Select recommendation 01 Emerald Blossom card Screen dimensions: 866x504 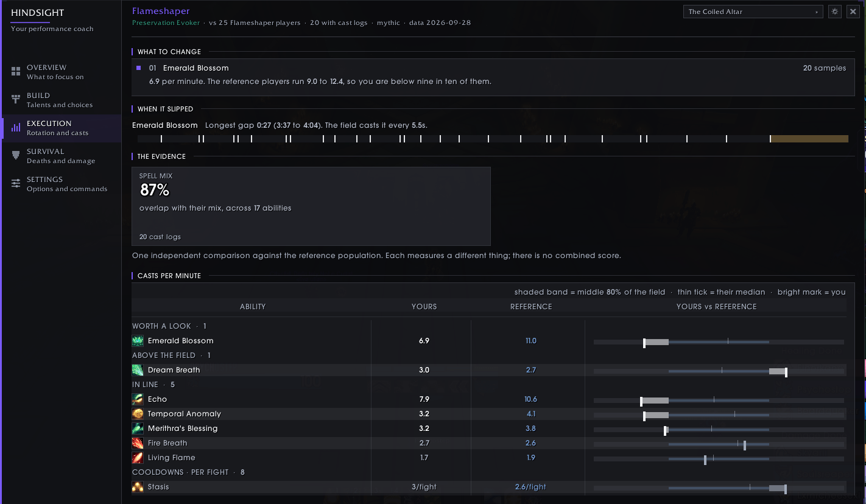[x=493, y=77]
